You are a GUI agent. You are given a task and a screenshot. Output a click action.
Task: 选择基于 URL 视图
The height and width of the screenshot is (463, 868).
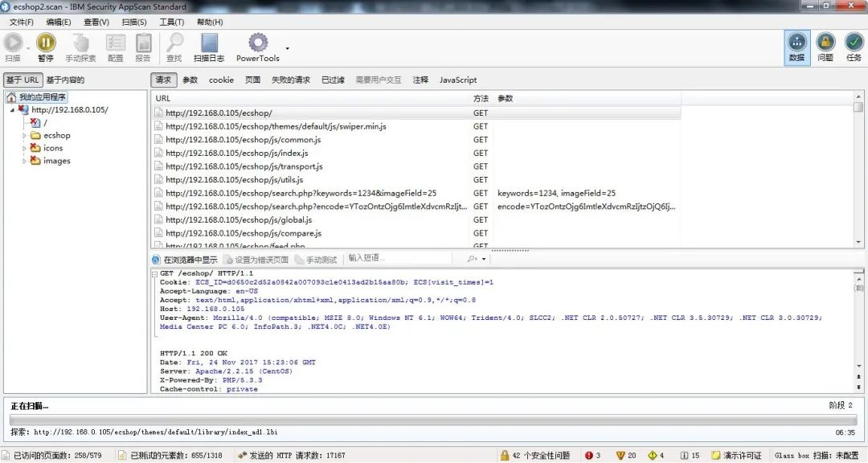pos(23,80)
